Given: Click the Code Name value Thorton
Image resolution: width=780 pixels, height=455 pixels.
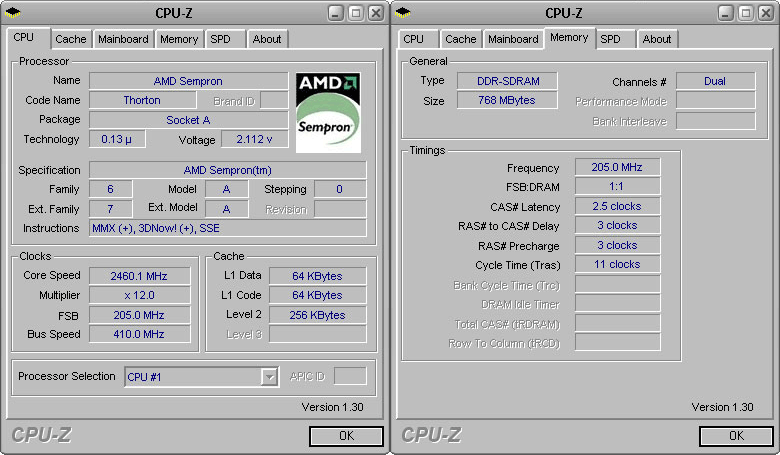Looking at the screenshot, I should 143,100.
